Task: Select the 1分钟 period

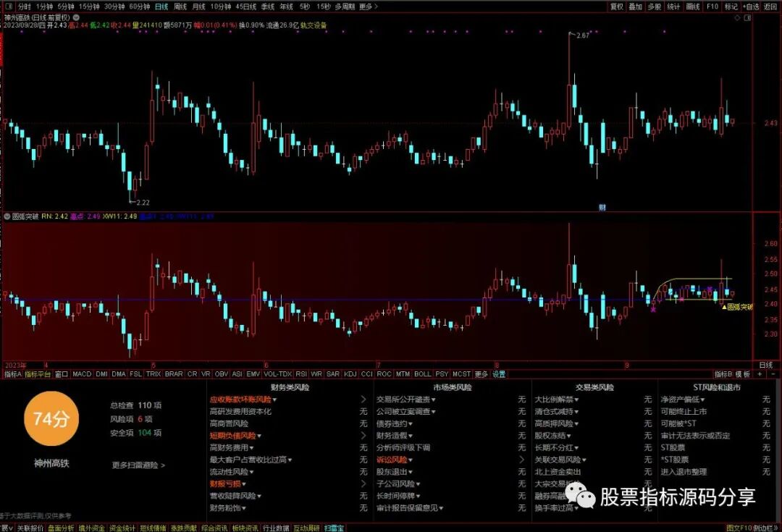Action: (44, 7)
